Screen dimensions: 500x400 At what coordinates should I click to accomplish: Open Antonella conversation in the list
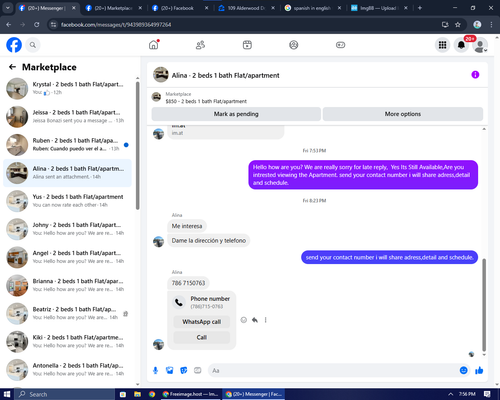click(67, 370)
